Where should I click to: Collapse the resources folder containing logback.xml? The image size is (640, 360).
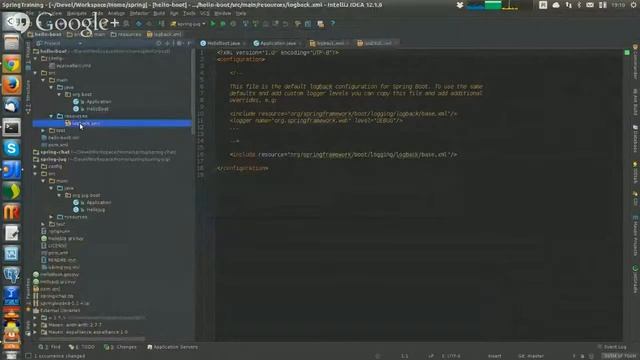51,116
